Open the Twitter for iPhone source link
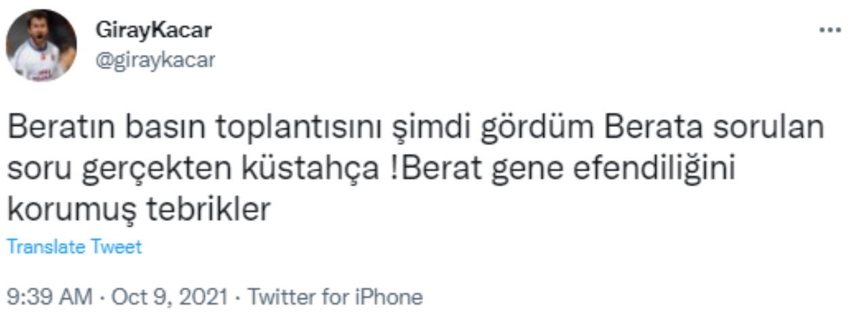Screen dimensions: 868x325 point(334,297)
